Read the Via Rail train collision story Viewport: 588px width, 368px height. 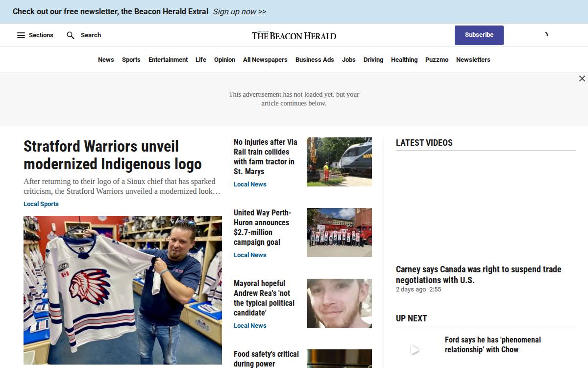tap(266, 157)
